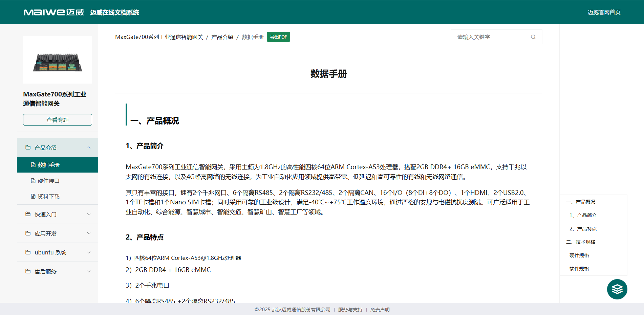Click the 数据手册 page heading
Image resolution: width=644 pixels, height=315 pixels.
[329, 74]
